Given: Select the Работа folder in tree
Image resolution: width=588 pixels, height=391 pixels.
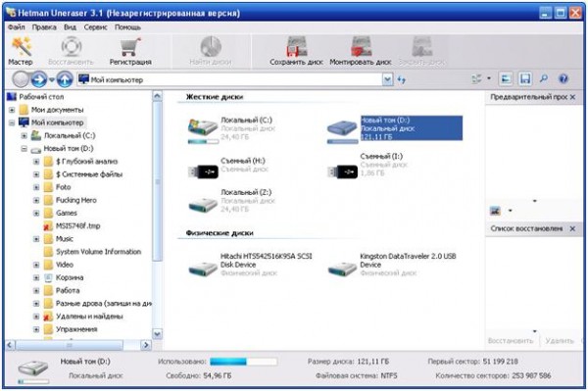Looking at the screenshot, I should pyautogui.click(x=68, y=290).
